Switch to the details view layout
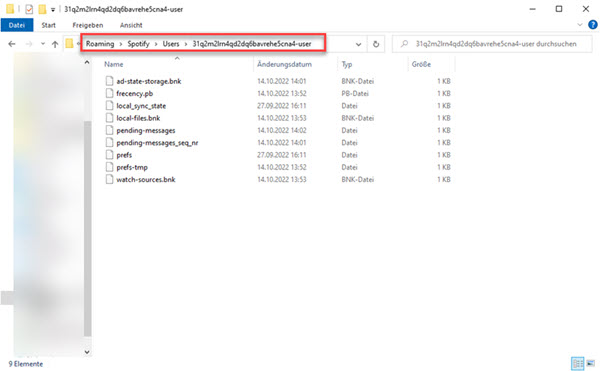Image resolution: width=600 pixels, height=371 pixels. point(577,363)
